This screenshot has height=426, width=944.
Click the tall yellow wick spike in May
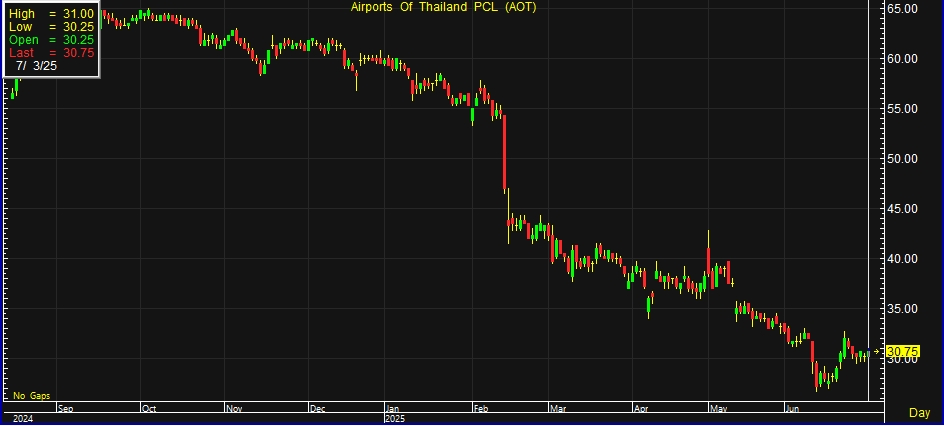(708, 245)
